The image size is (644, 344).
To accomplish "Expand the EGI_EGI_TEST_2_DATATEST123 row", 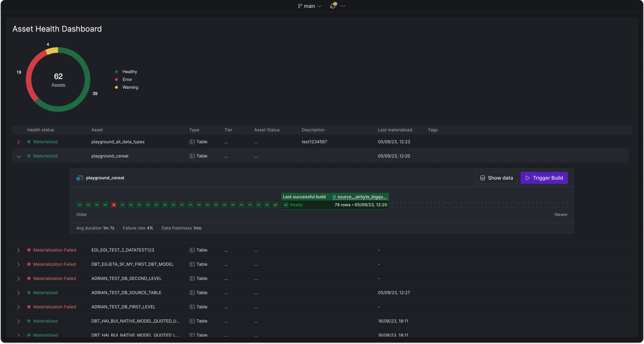I will [x=18, y=250].
